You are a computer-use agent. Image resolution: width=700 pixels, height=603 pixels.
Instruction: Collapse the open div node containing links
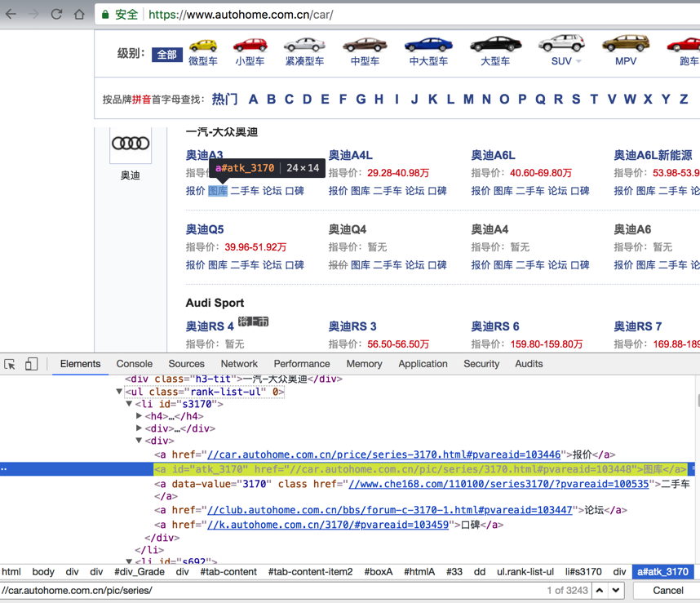click(x=139, y=441)
